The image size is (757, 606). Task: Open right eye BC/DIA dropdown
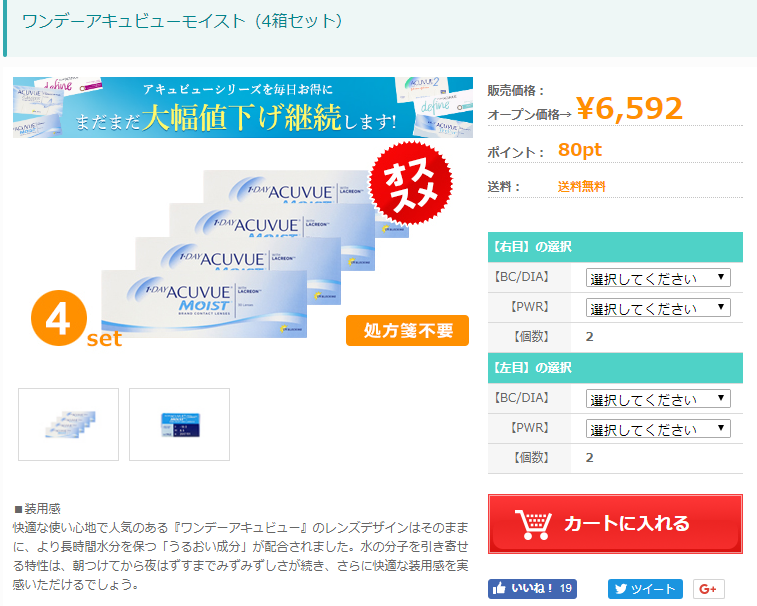[x=658, y=278]
